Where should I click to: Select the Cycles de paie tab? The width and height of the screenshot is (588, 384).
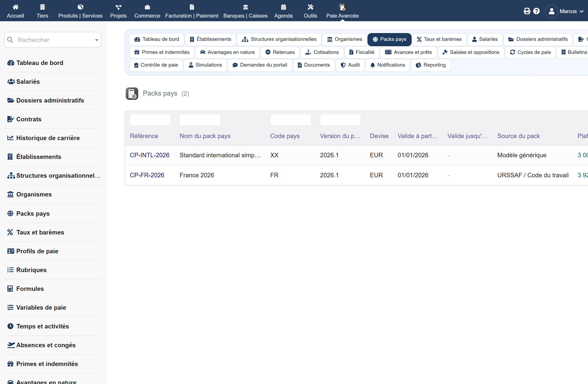point(530,52)
